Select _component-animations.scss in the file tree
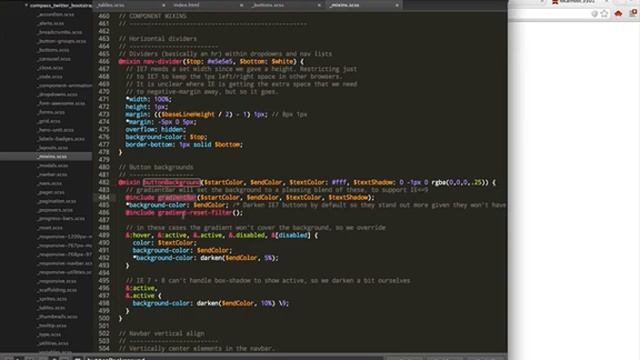Screen dimensions: 640x360 coord(64,86)
